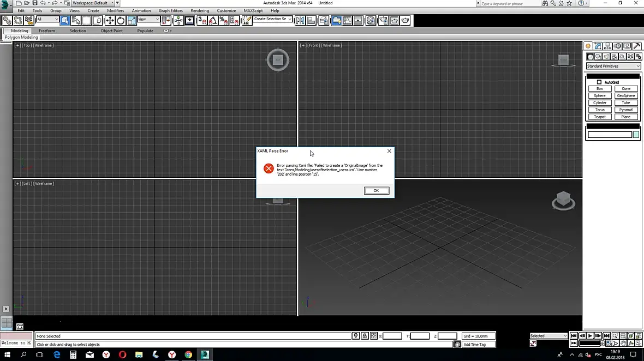
Task: Click the object name input field
Action: coord(610,135)
